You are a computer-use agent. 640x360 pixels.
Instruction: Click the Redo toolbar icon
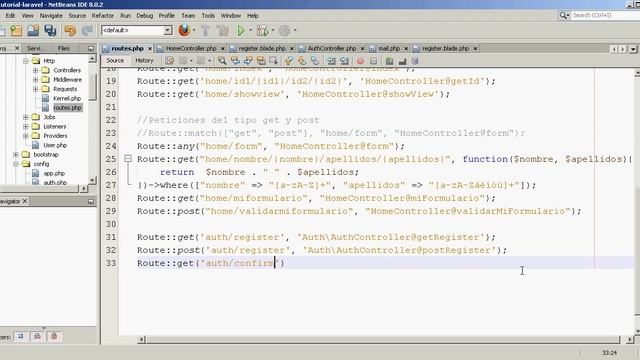[87, 31]
